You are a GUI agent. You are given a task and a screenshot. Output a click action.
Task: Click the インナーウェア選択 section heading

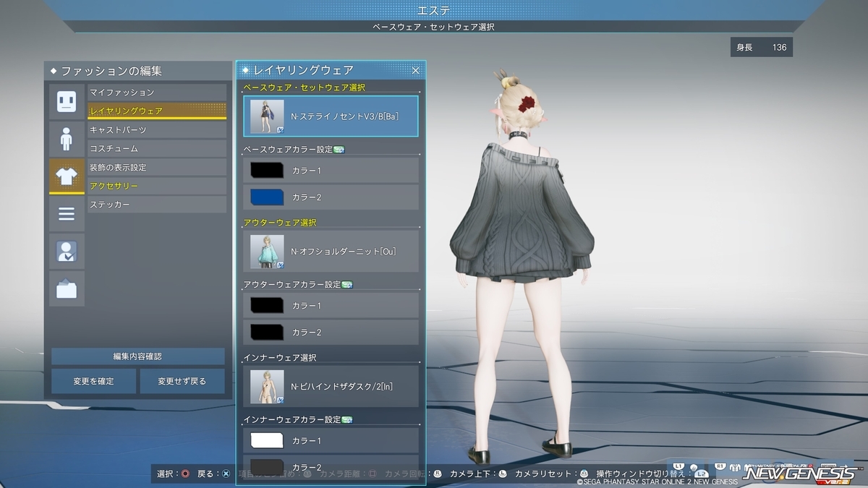coord(280,358)
